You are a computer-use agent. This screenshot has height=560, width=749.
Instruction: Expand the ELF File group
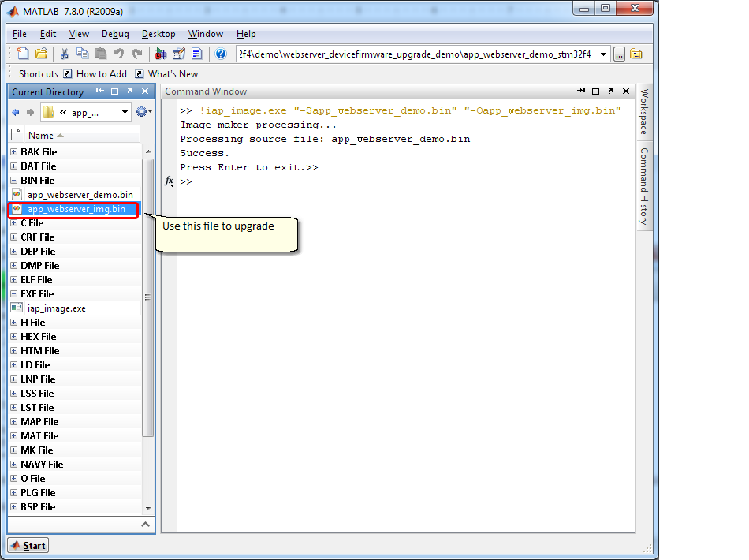(14, 279)
